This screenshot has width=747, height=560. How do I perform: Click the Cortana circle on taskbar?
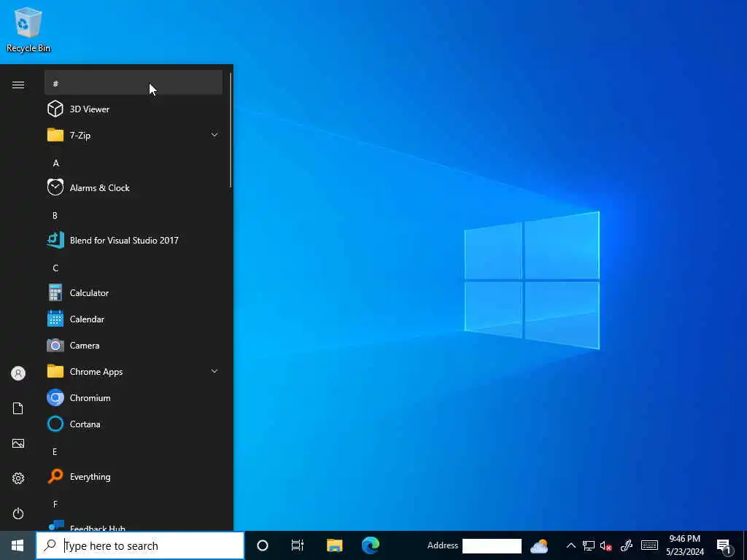coord(263,545)
